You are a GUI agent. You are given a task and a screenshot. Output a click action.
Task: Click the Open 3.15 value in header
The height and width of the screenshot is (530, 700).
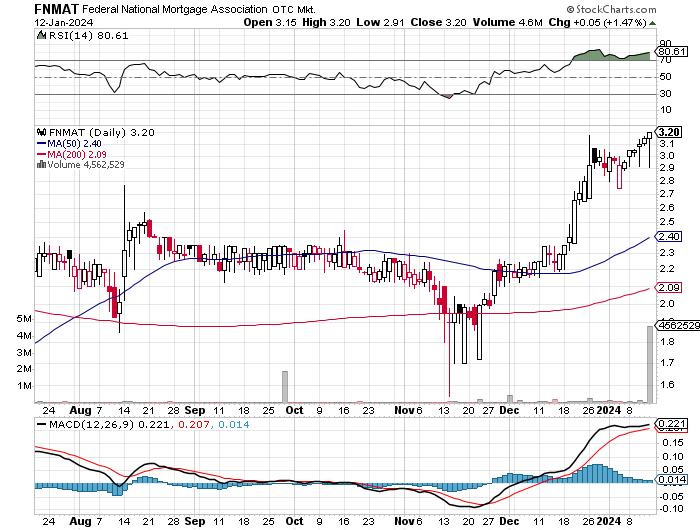[x=270, y=22]
